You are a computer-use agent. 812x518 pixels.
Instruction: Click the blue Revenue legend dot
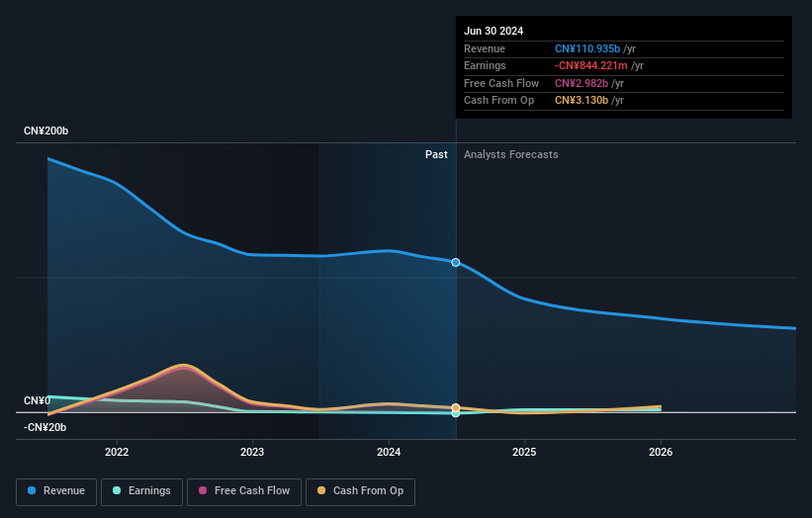[x=32, y=490]
